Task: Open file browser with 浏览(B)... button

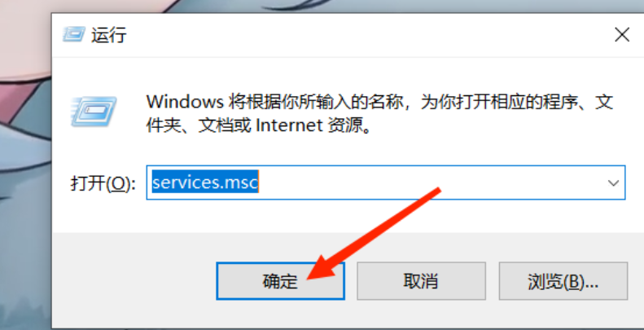Action: [563, 281]
